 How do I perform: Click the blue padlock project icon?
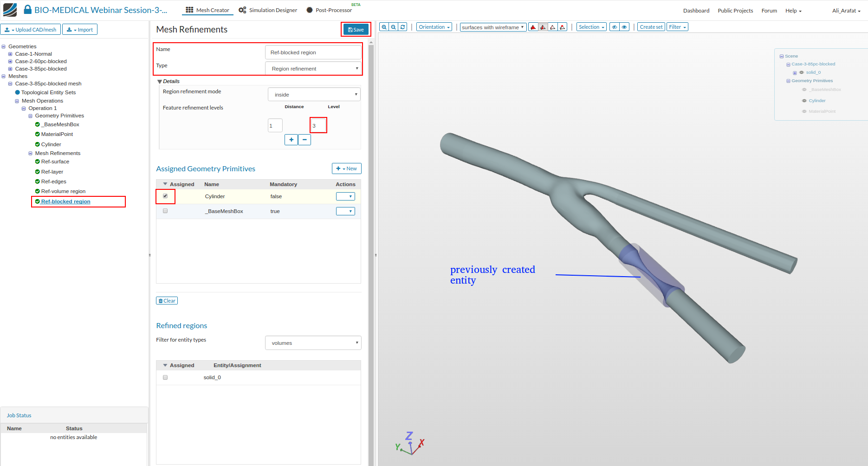pos(28,10)
